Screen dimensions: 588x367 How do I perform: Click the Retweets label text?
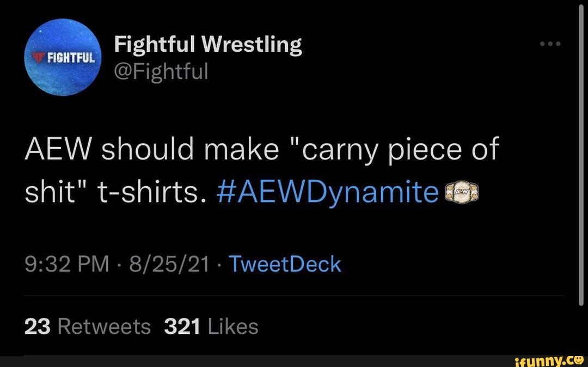point(103,327)
